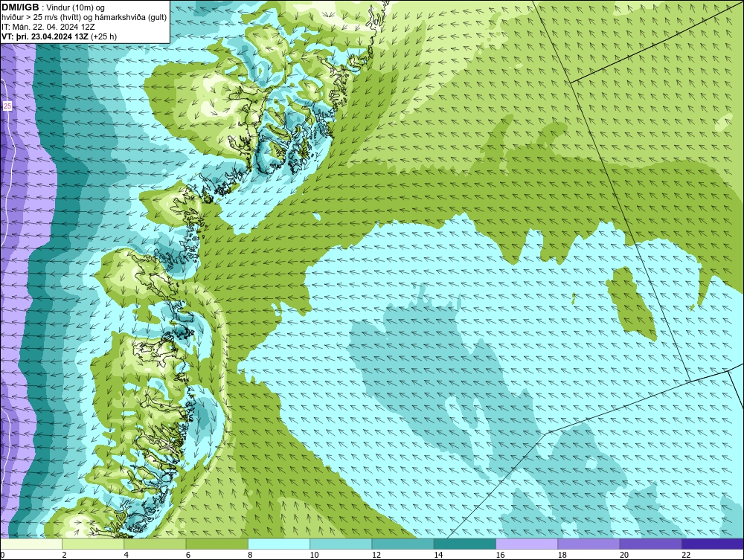Click the 'Vindur (10m) og' text
This screenshot has width=744, height=560.
coord(77,8)
